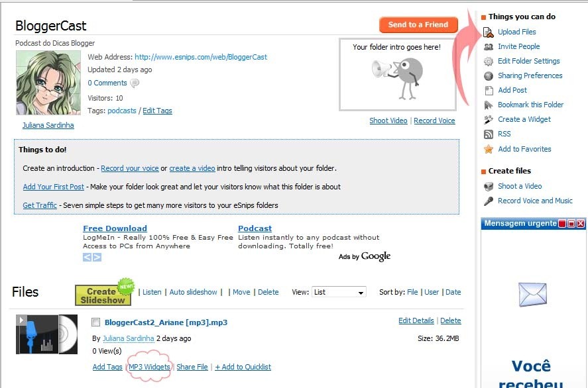
Task: Click the envelope icon in ad
Action: tap(532, 295)
